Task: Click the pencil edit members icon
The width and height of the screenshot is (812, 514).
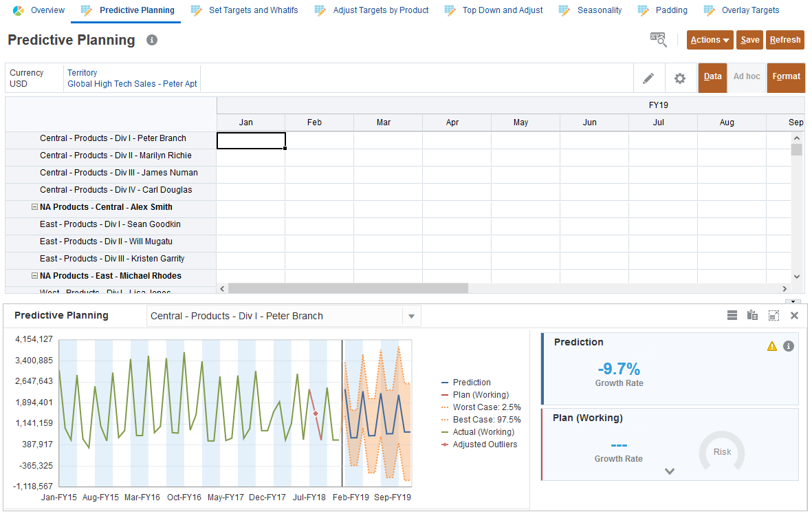Action: pos(648,78)
